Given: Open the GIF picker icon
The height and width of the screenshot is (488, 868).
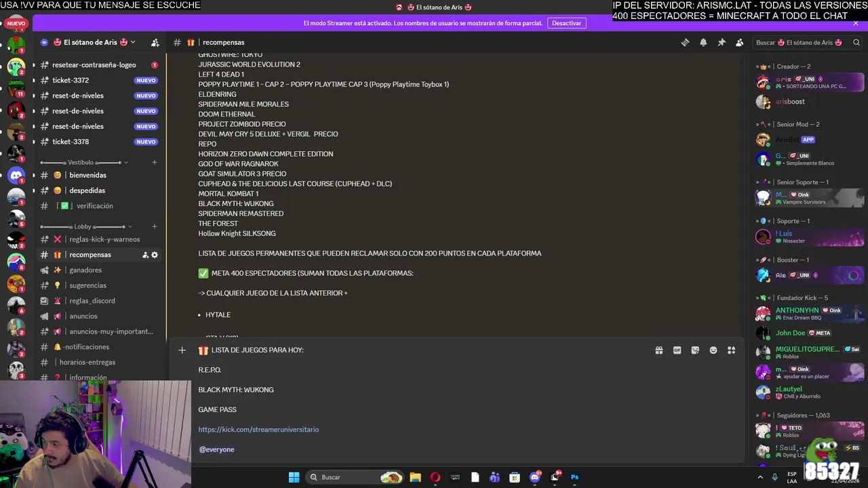Looking at the screenshot, I should click(x=677, y=350).
